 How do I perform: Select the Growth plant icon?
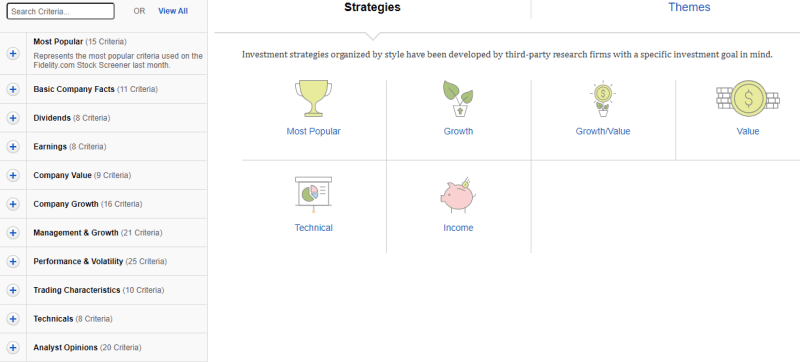tap(458, 98)
